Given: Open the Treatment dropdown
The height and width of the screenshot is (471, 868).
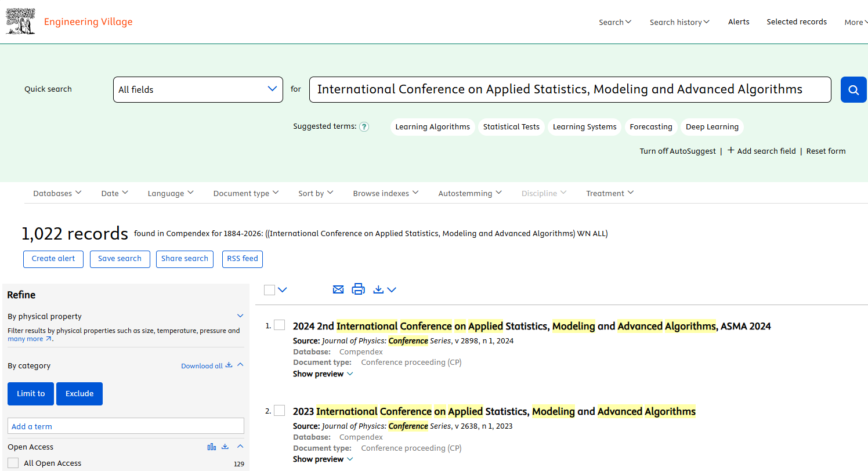Looking at the screenshot, I should 610,193.
